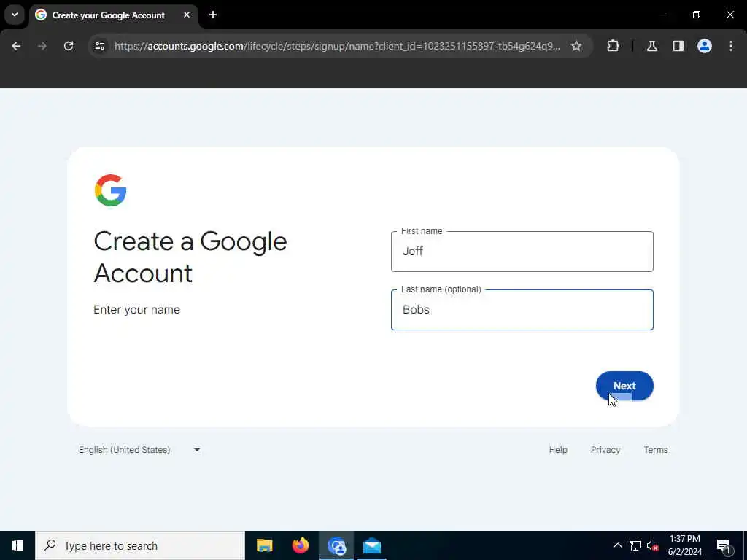Focus the First name field
This screenshot has width=747, height=560.
pos(522,252)
